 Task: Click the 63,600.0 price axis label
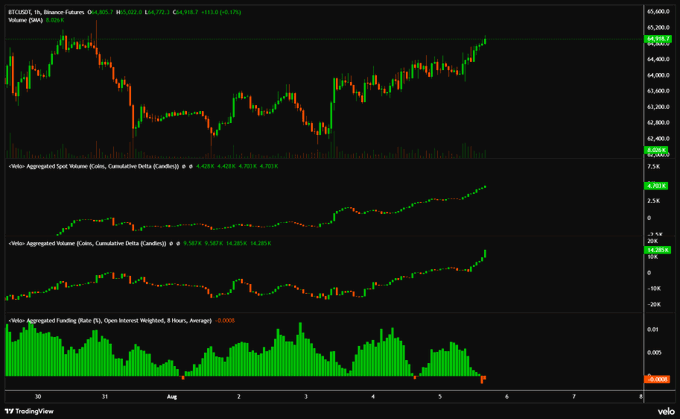[658, 91]
